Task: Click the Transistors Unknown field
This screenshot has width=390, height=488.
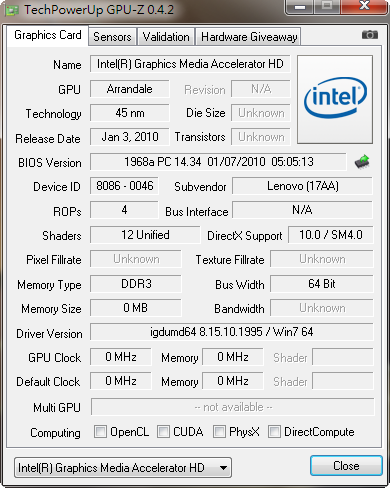Action: tap(261, 137)
